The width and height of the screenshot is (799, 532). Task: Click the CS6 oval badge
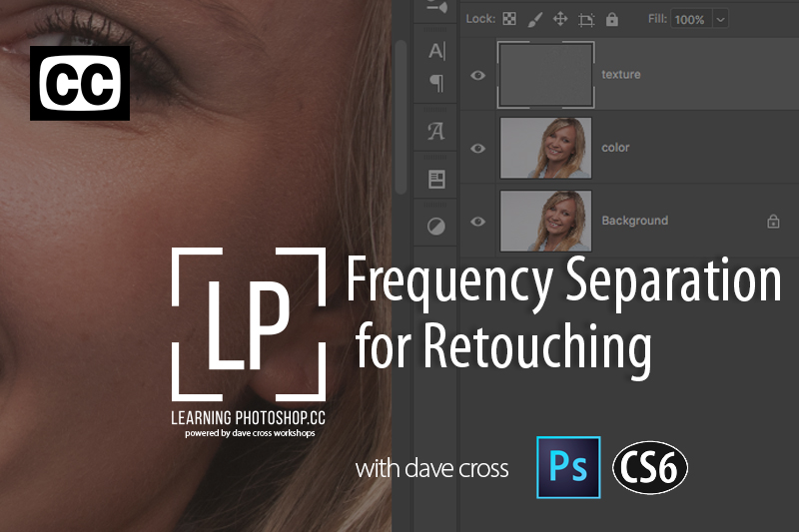coord(650,467)
